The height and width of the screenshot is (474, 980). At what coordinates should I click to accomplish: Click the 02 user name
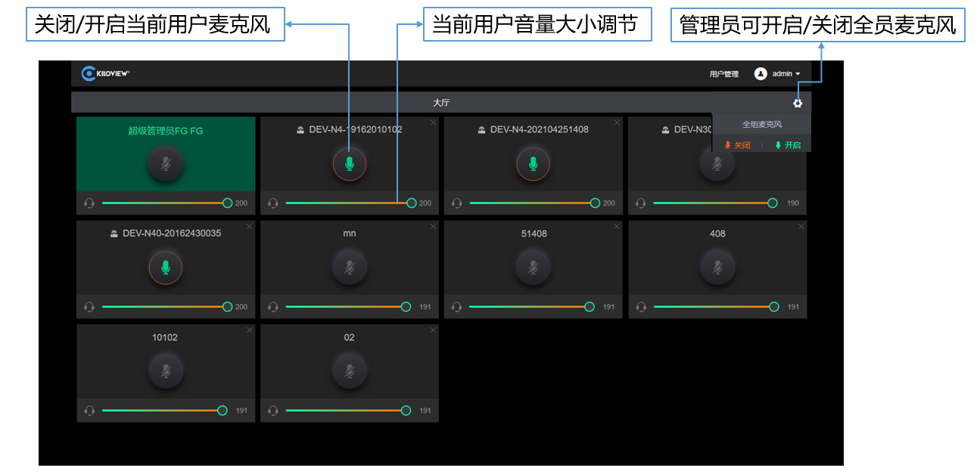[350, 337]
